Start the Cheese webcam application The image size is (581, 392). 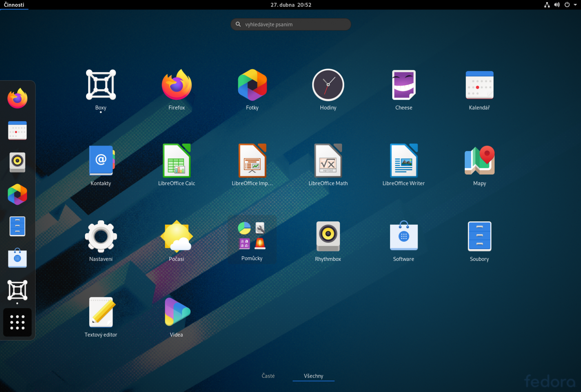403,85
